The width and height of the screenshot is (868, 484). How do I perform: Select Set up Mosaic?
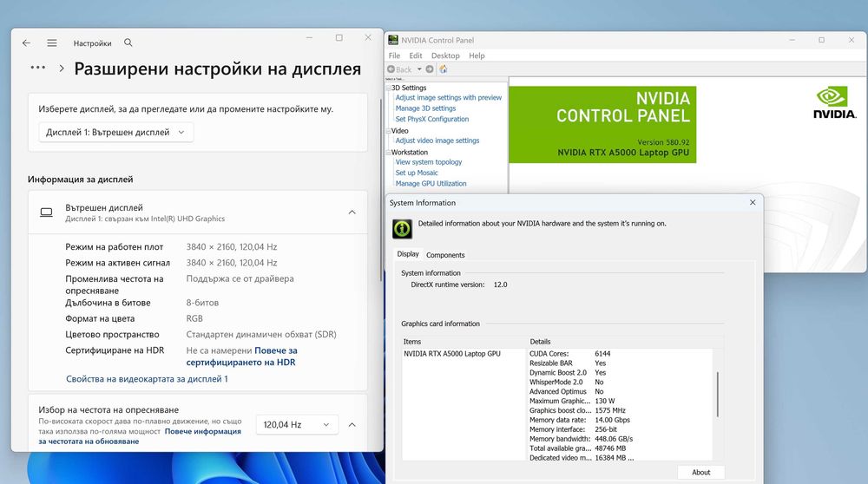coord(417,173)
